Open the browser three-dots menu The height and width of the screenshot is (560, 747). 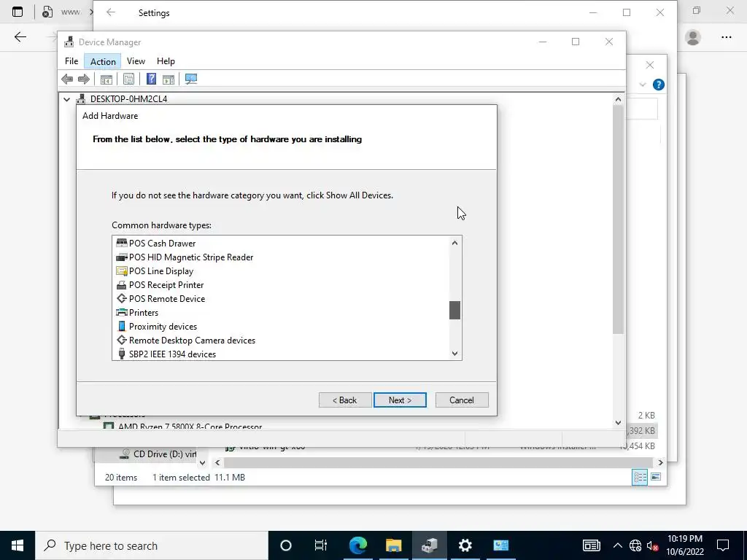click(x=726, y=37)
